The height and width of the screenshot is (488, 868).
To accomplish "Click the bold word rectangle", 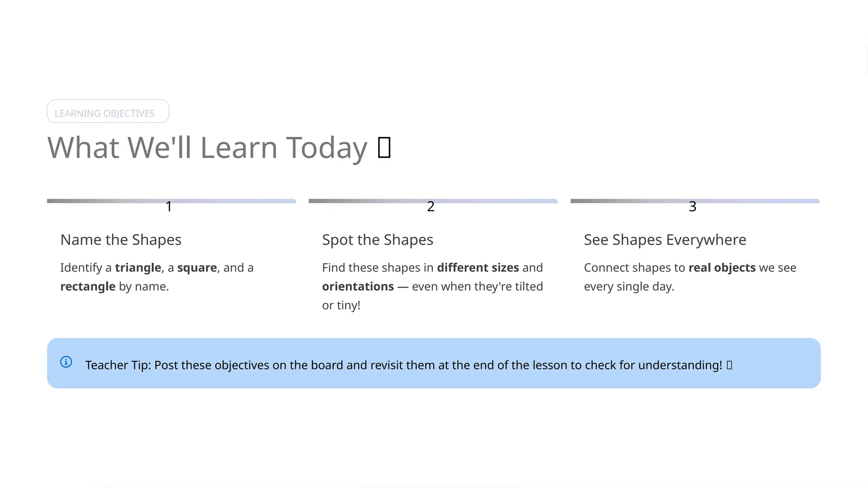I will [x=88, y=286].
